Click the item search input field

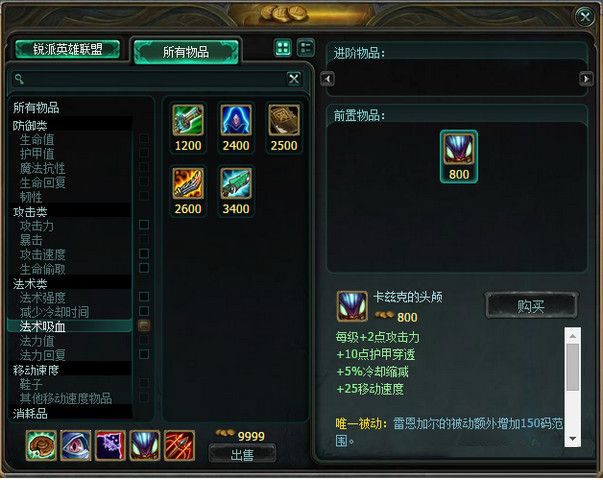(156, 79)
